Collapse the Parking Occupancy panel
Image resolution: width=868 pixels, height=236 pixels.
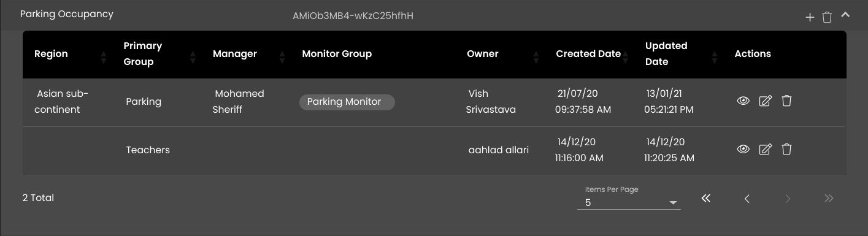click(845, 15)
